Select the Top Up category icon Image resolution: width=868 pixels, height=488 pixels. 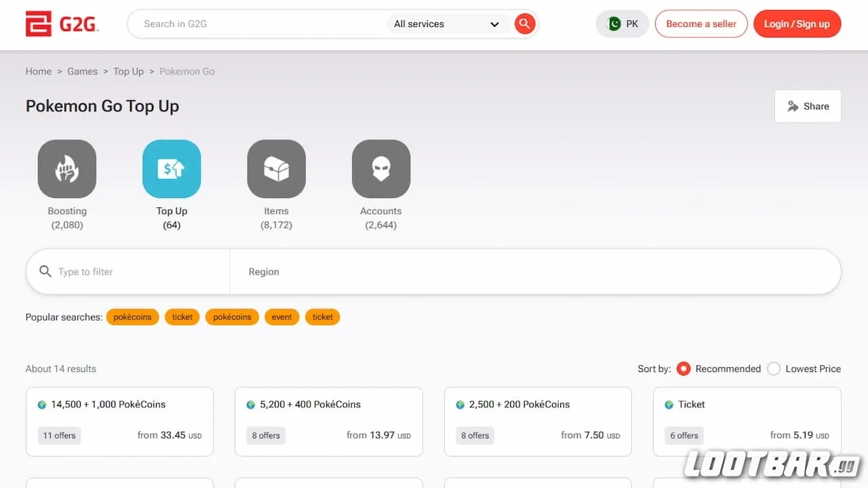172,169
